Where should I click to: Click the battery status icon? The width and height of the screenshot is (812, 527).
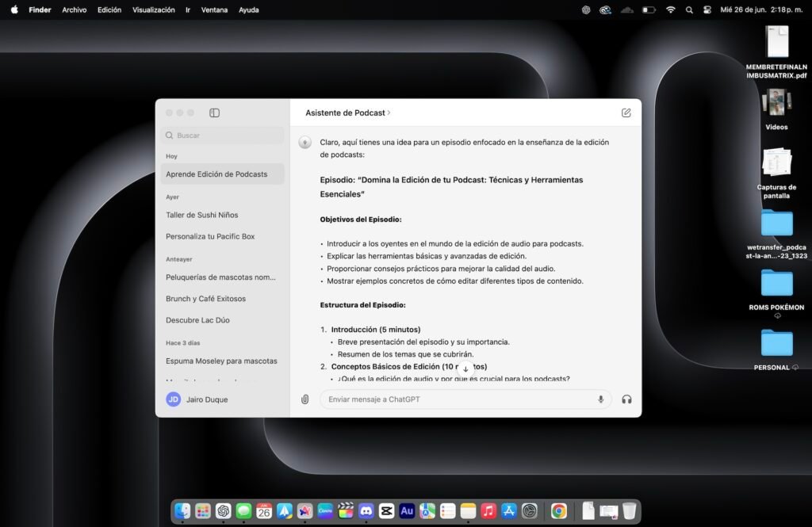pos(649,10)
